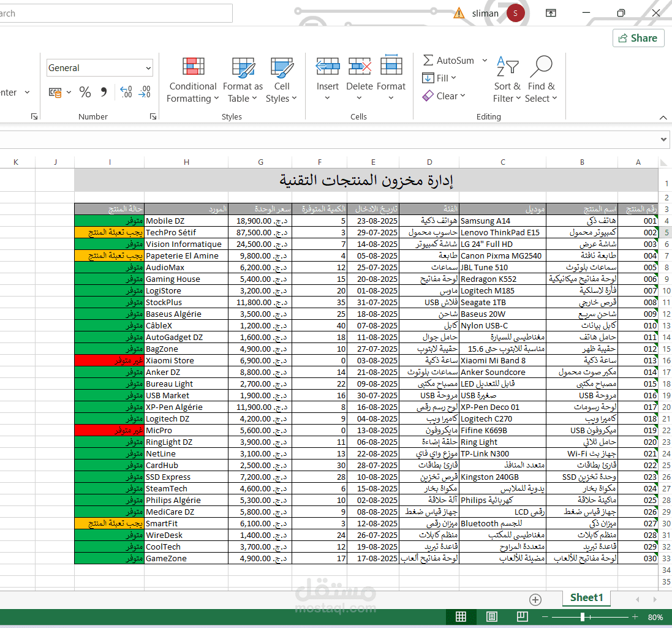Click the AutoSum sigma icon

click(428, 61)
